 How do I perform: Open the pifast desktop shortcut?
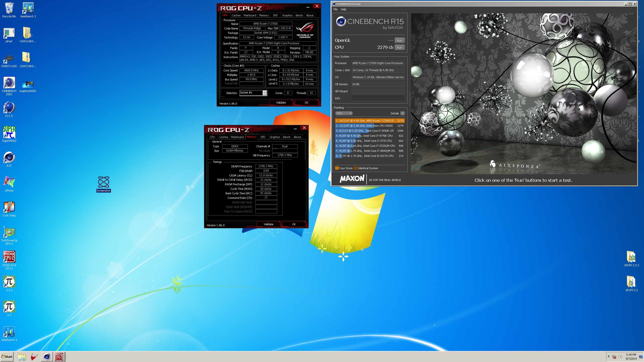pos(9,35)
